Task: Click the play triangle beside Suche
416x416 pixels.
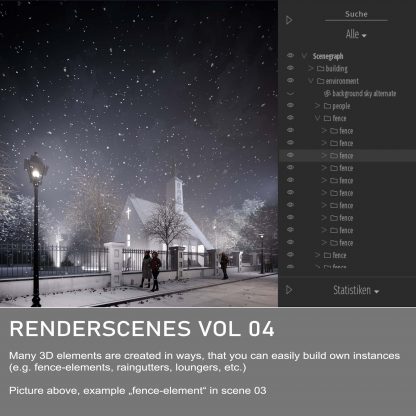Action: [x=289, y=20]
